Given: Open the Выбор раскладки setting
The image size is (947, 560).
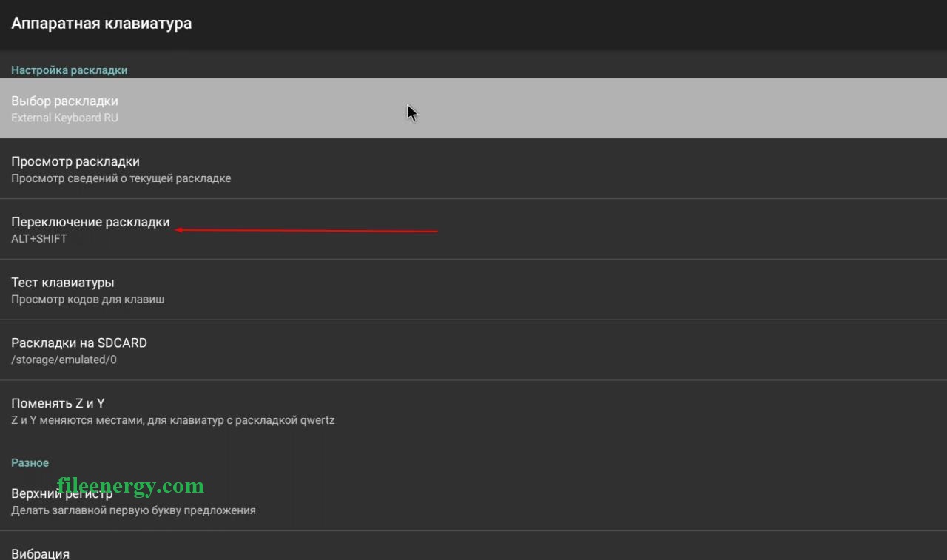Looking at the screenshot, I should (x=473, y=108).
